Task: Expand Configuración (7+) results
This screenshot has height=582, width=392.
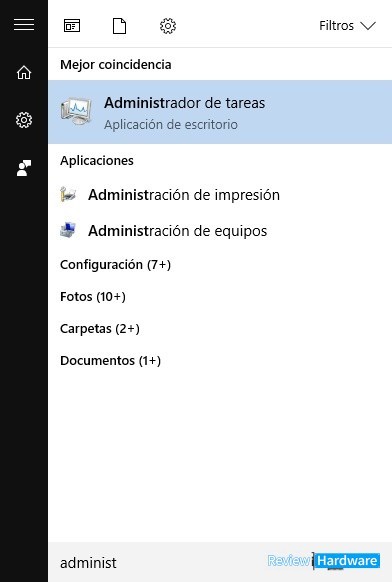Action: [x=115, y=265]
